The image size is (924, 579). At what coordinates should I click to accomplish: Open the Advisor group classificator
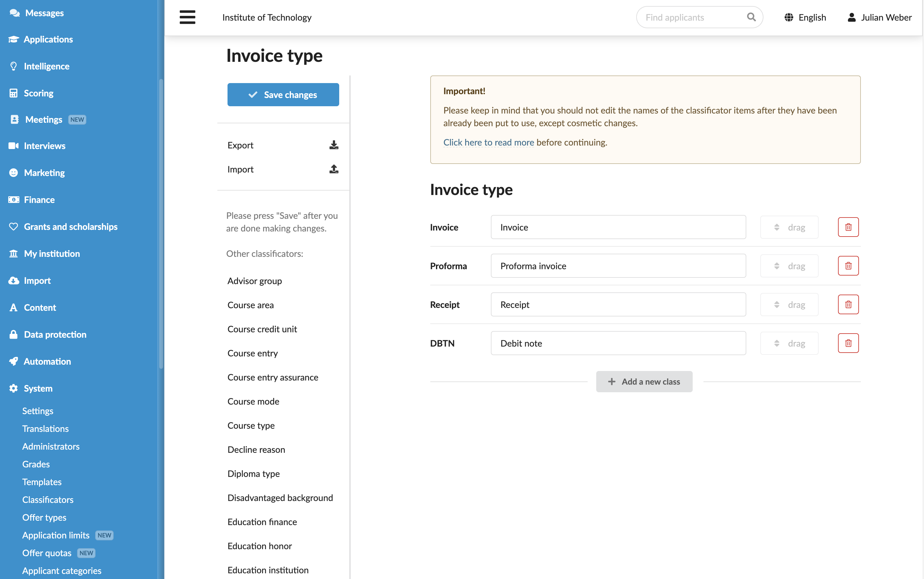255,281
